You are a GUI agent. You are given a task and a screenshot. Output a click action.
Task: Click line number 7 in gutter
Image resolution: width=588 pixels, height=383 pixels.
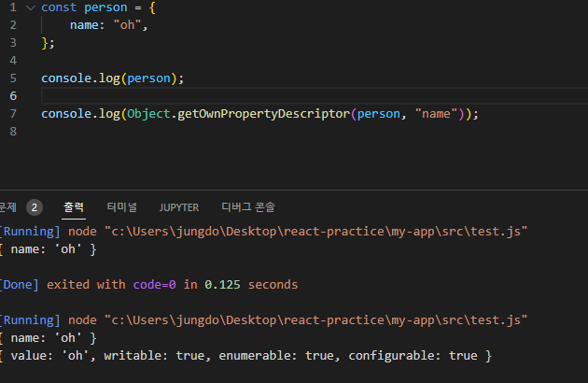tap(13, 113)
